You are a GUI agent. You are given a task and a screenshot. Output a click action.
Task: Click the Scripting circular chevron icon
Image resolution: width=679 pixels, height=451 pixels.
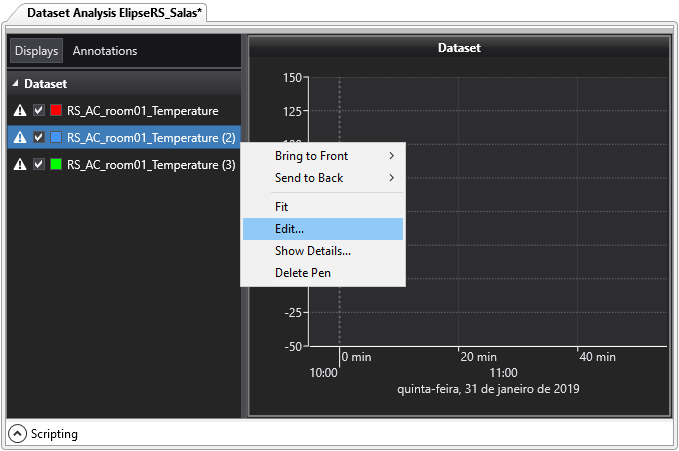(18, 434)
